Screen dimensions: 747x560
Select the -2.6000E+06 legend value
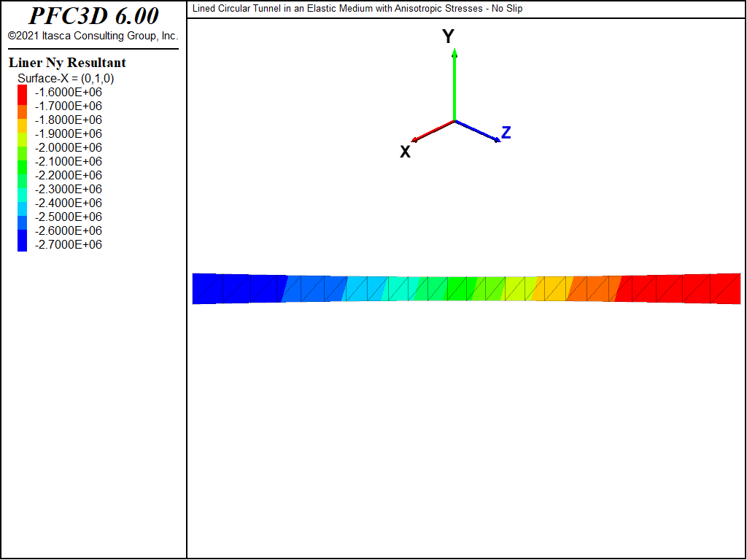click(x=69, y=230)
